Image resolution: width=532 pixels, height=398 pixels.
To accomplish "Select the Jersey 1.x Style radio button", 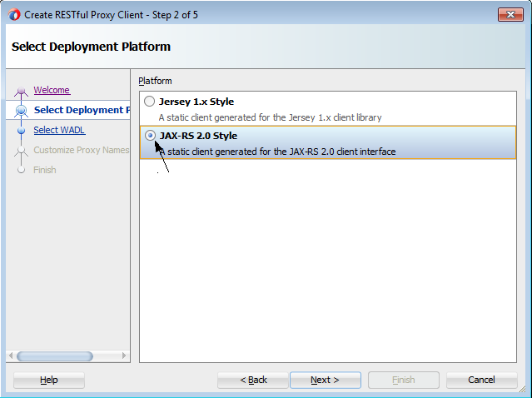I will [x=149, y=102].
